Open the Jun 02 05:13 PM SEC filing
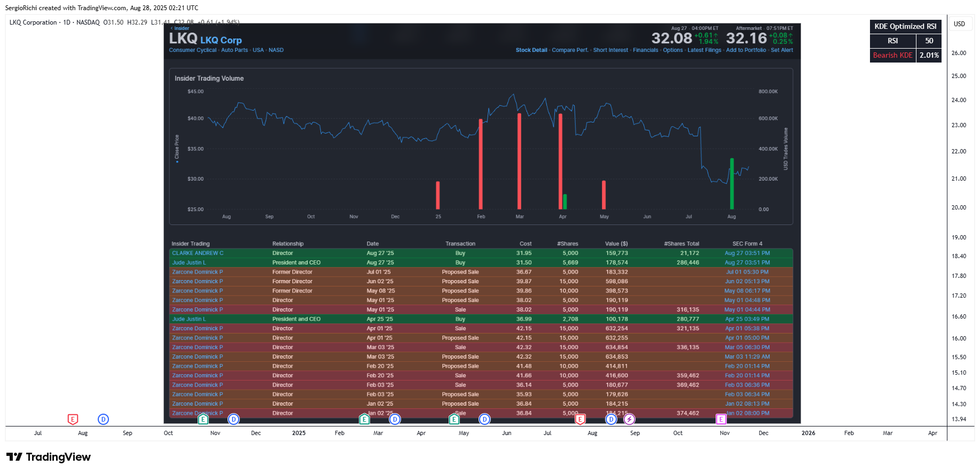 click(x=747, y=282)
